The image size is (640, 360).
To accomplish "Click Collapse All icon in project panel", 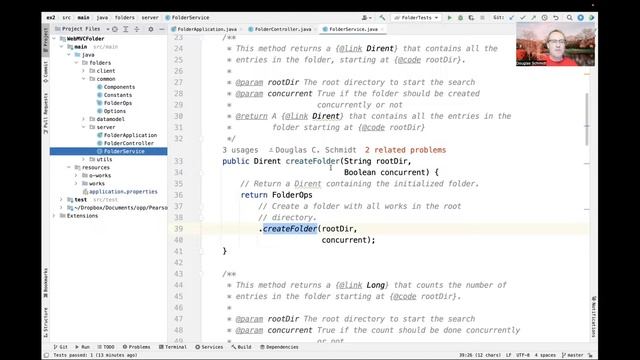I will 137,29.
